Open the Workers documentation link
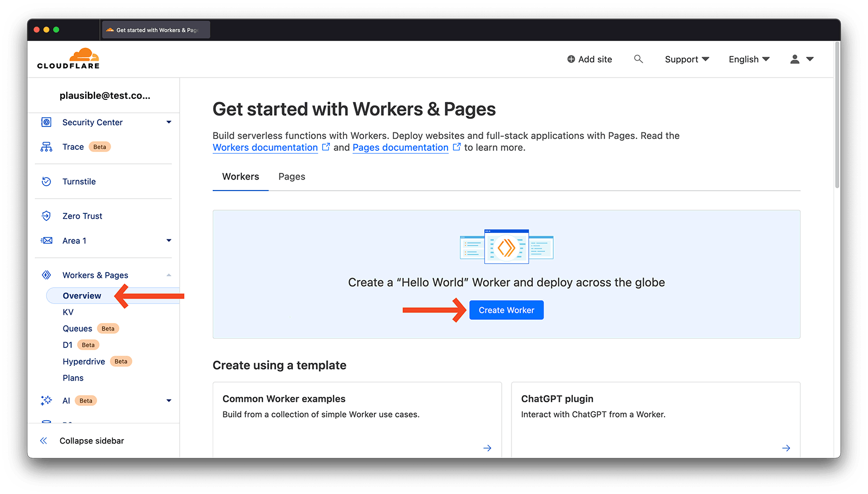This screenshot has height=494, width=868. pyautogui.click(x=265, y=148)
